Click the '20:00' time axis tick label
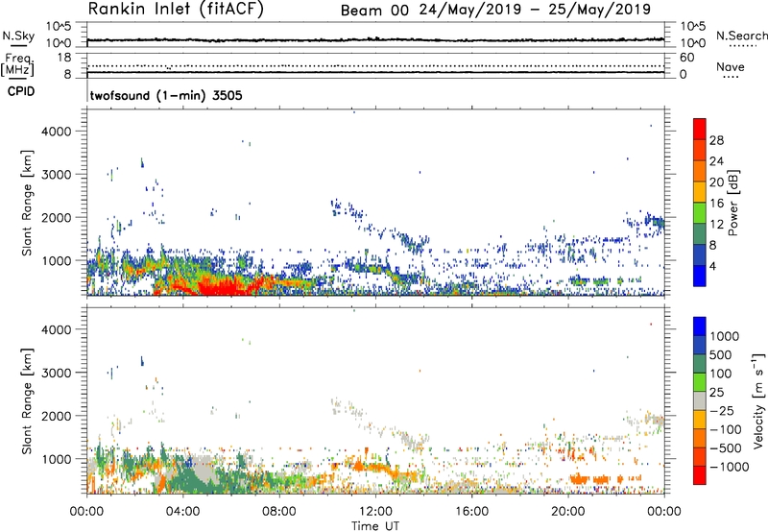This screenshot has height=532, width=768. [567, 512]
